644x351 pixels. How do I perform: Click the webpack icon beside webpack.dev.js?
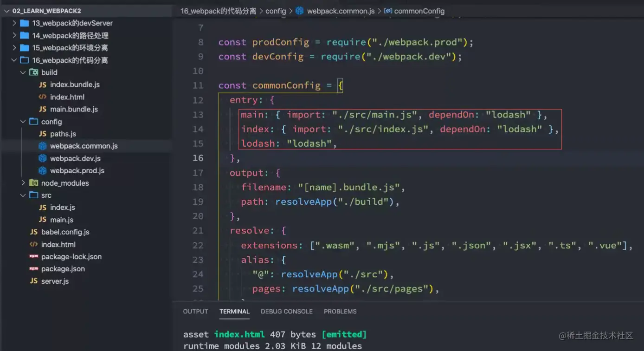43,158
